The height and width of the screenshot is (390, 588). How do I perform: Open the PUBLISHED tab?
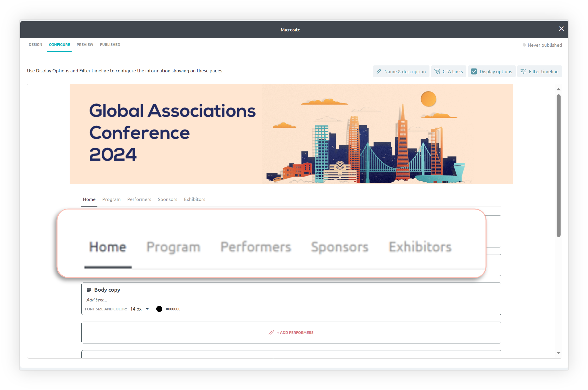pos(110,44)
